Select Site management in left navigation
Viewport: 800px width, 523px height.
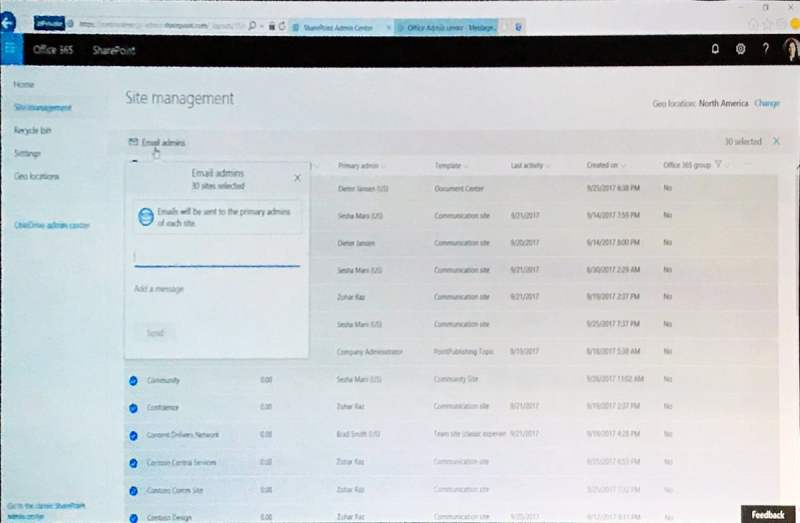tap(42, 107)
